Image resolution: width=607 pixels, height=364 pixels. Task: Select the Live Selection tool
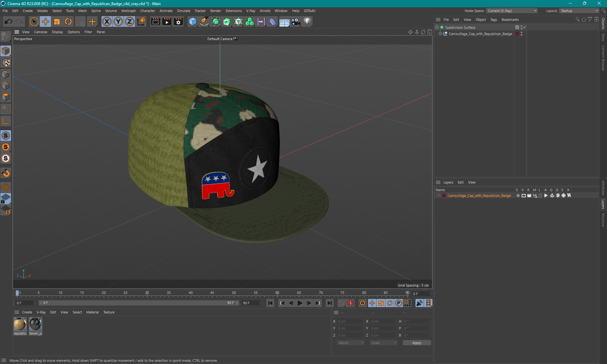34,21
